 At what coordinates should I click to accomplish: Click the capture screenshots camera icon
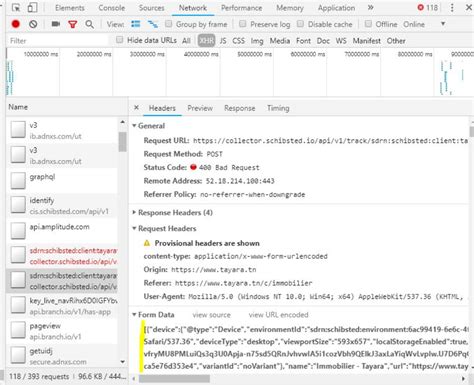coord(56,24)
